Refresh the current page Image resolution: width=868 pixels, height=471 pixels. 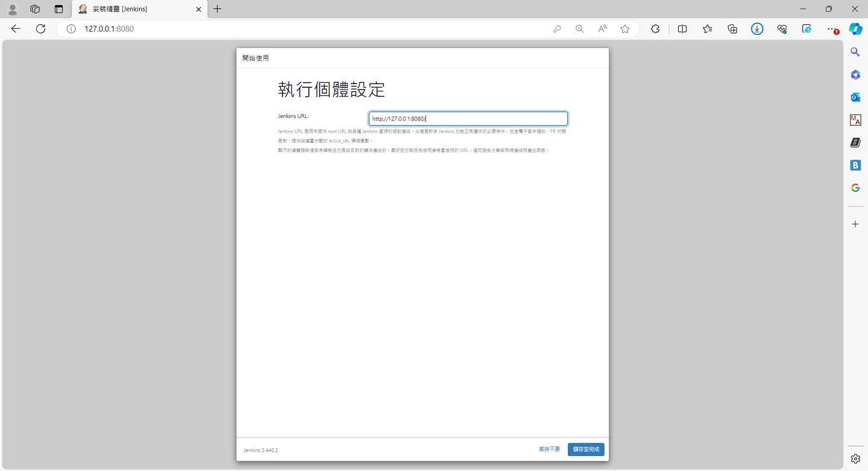click(x=40, y=28)
